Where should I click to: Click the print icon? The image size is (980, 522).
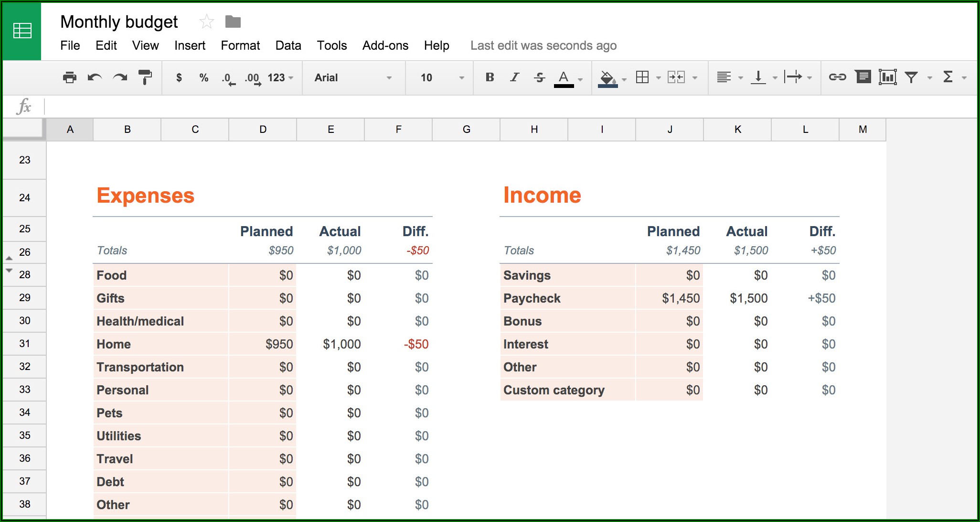(70, 77)
